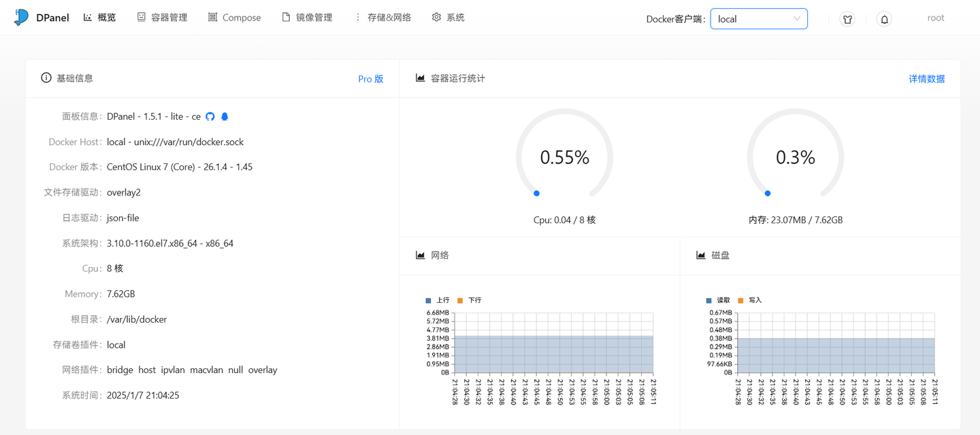The width and height of the screenshot is (980, 435).
Task: Switch to the 容器运行统计 panel
Action: click(x=459, y=78)
